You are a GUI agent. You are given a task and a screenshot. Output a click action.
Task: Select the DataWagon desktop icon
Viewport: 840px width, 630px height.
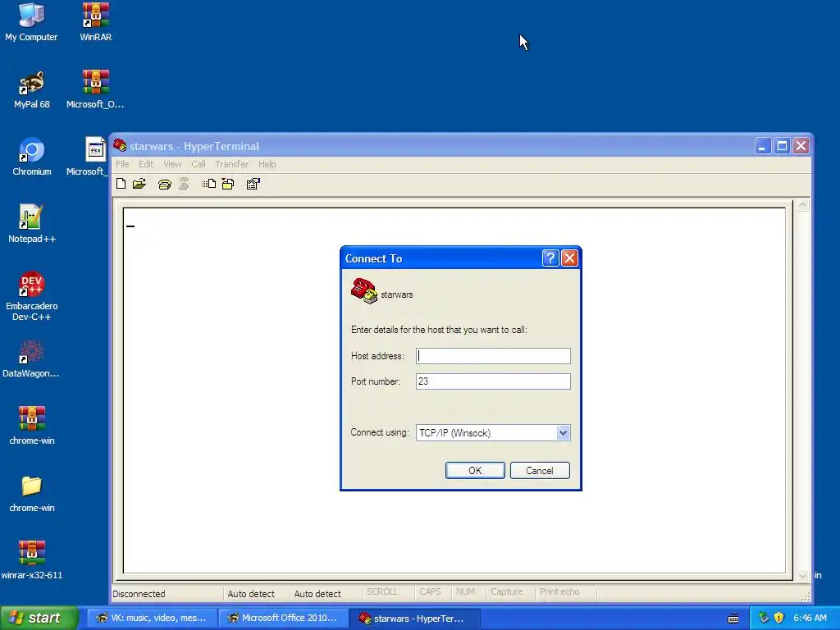(x=31, y=358)
